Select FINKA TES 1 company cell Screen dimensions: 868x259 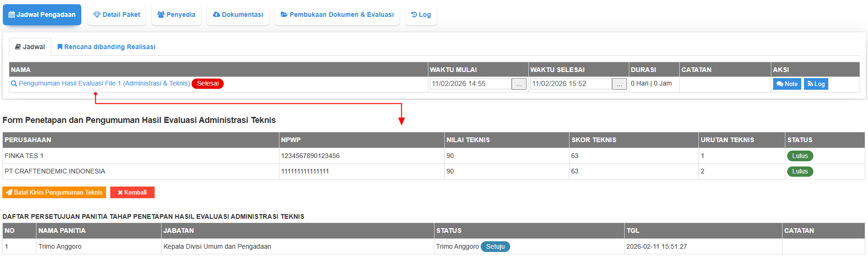pos(141,156)
